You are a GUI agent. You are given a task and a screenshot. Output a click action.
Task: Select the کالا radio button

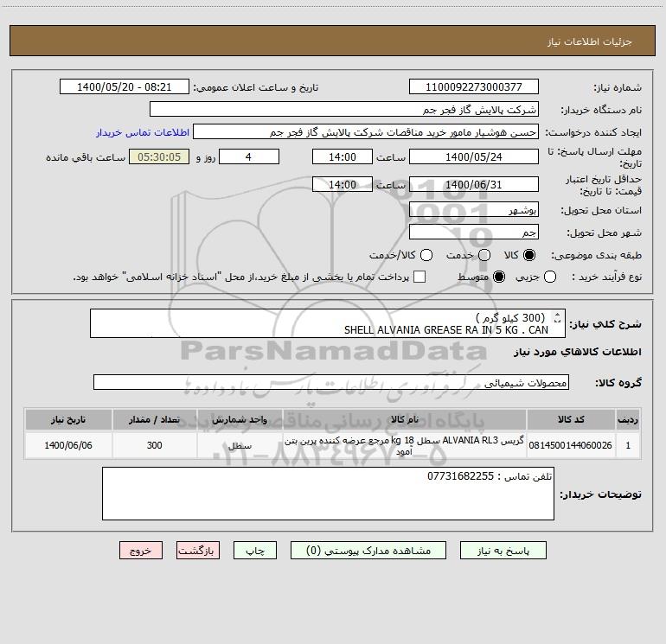(x=529, y=255)
